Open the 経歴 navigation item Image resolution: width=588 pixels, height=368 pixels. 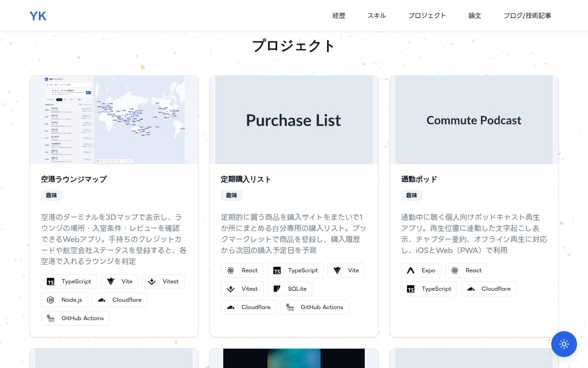point(339,16)
